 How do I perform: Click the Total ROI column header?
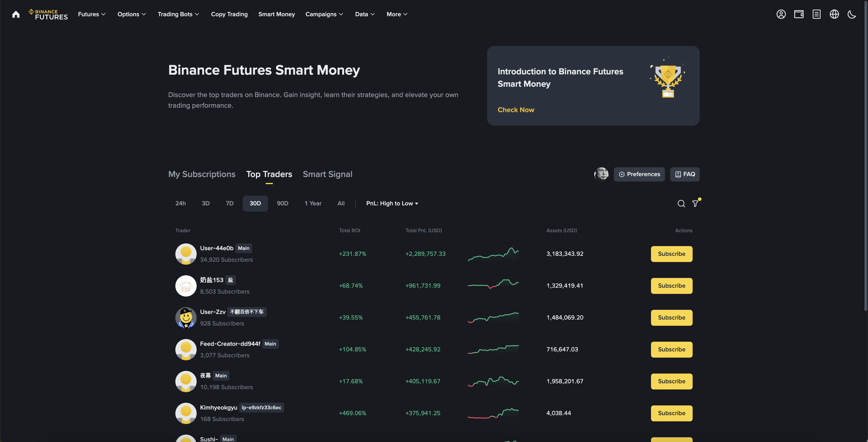coord(350,231)
